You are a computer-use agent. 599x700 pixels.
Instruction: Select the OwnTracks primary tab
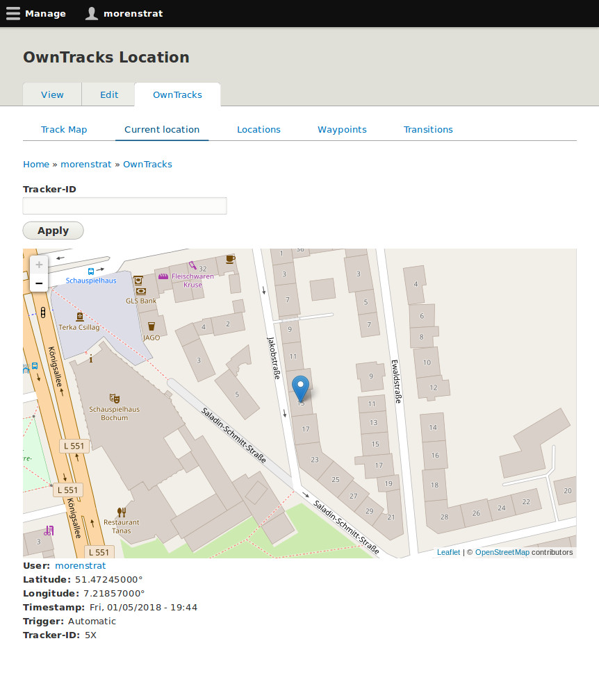click(177, 94)
